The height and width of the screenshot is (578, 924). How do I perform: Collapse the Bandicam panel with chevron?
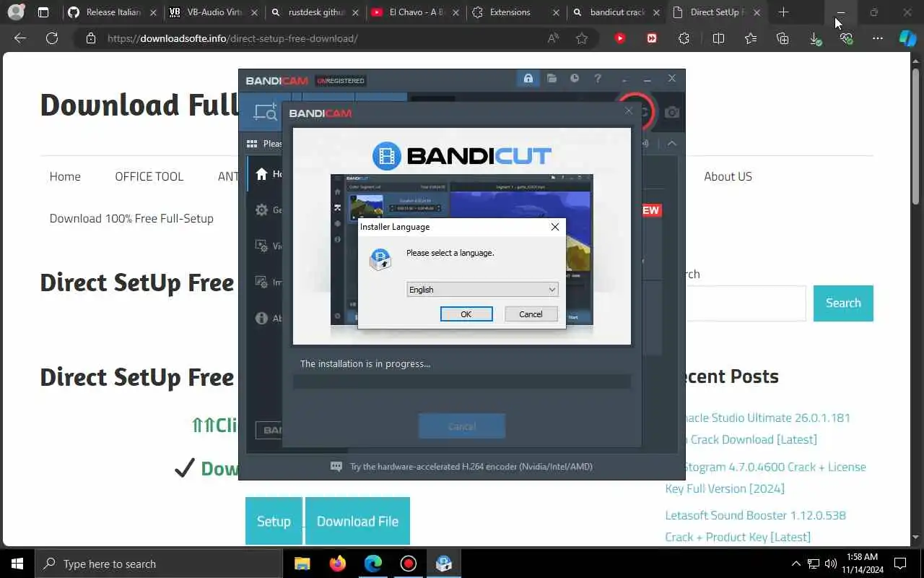coord(672,144)
